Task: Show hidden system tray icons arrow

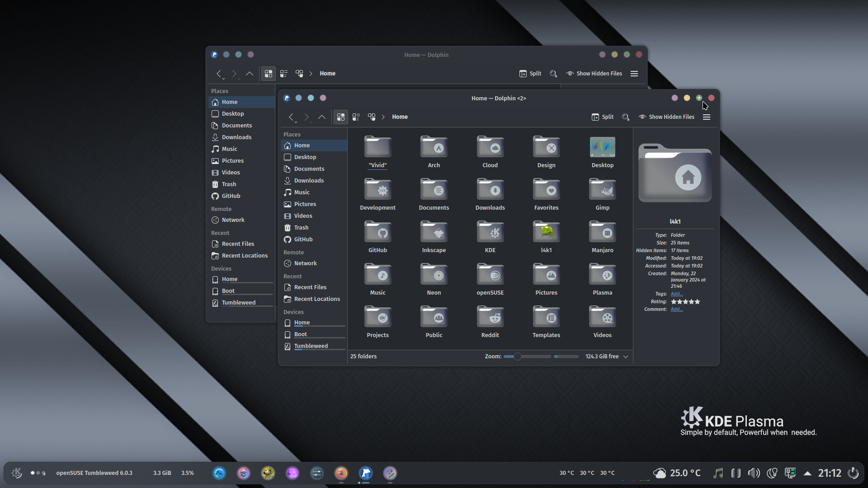Action: (x=807, y=473)
